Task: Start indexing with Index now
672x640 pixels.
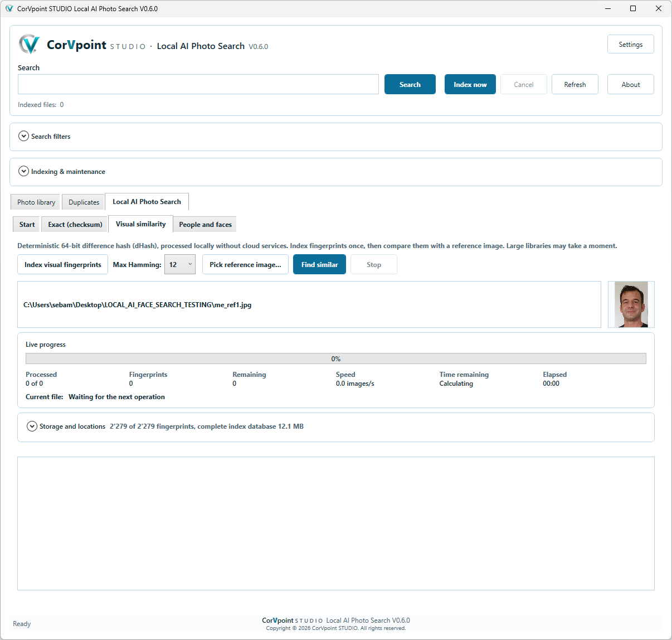Action: pos(470,85)
